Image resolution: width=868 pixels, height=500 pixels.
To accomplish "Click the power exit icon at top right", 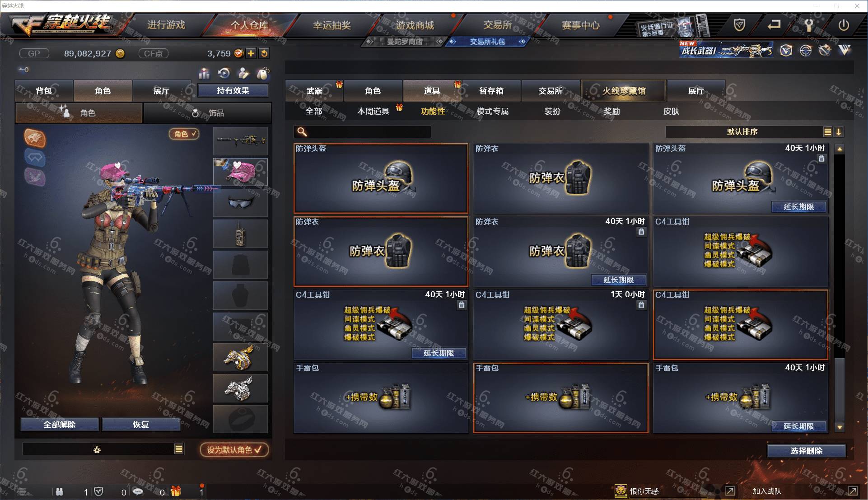I will 844,25.
